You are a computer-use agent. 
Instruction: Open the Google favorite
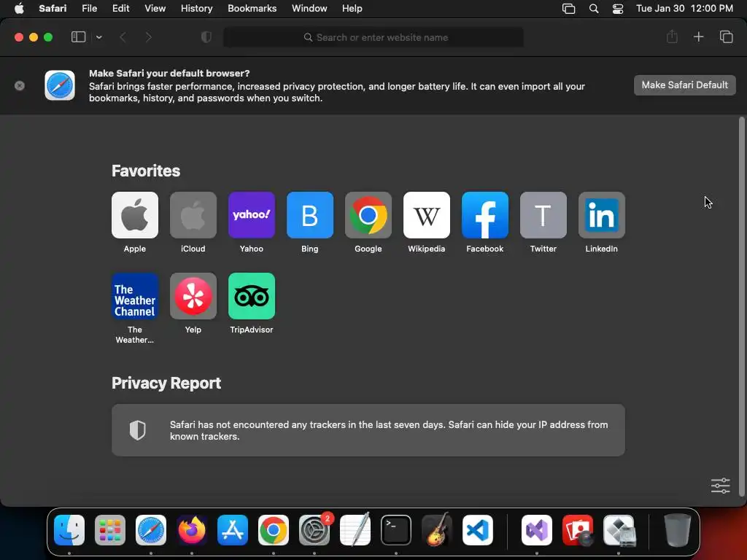click(368, 215)
